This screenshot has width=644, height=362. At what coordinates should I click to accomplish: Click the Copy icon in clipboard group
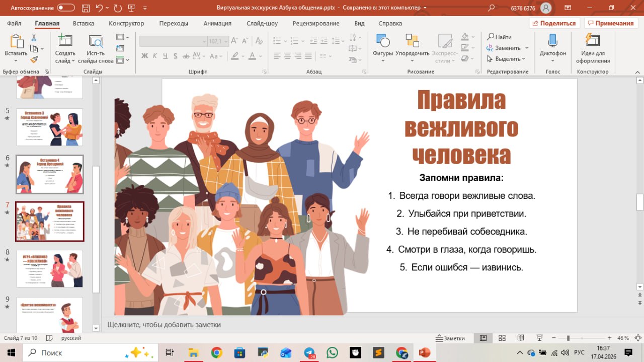click(x=34, y=48)
